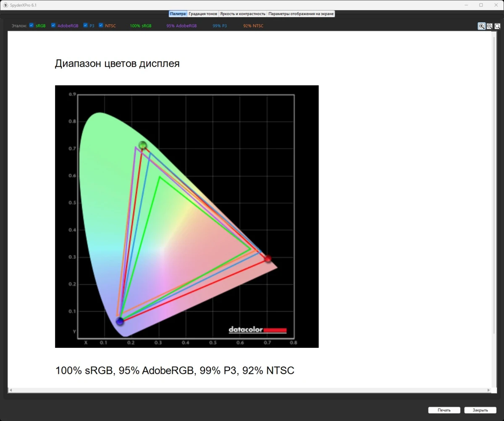Open the Яркость и контрастность tab
The image size is (504, 421).
tap(243, 14)
